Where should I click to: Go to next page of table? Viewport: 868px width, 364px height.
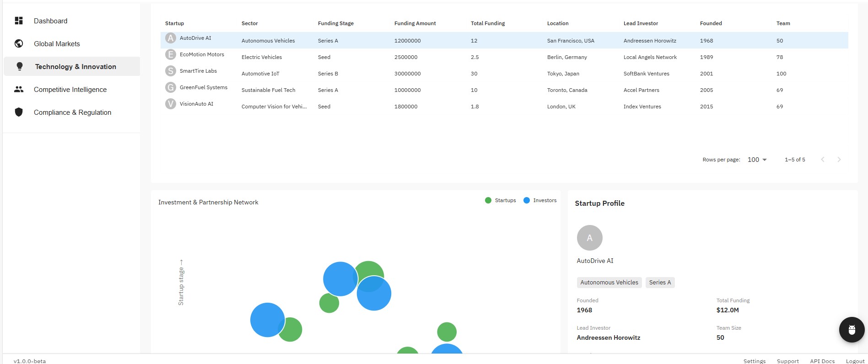(839, 160)
